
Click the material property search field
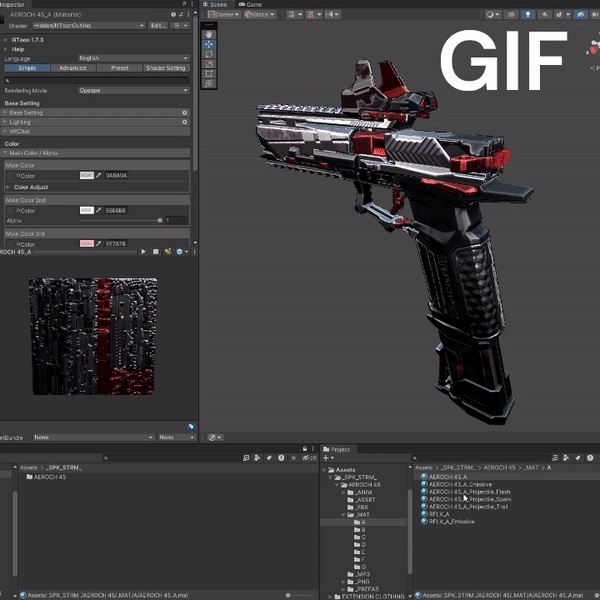point(97,81)
